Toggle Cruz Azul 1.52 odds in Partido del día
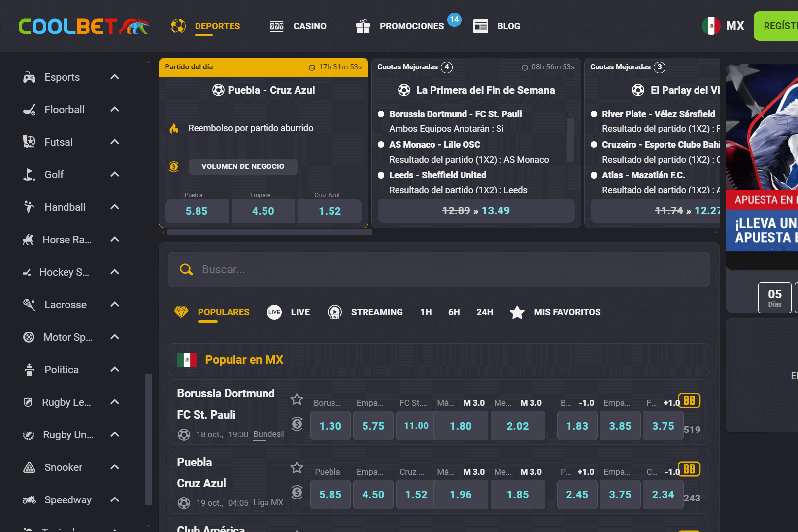The image size is (798, 532). point(330,211)
